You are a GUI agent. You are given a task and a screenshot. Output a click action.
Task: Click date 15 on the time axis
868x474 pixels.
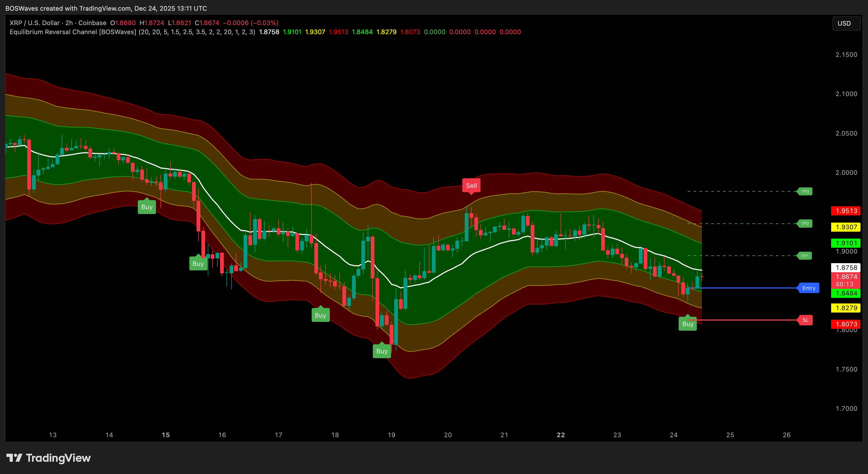click(165, 434)
